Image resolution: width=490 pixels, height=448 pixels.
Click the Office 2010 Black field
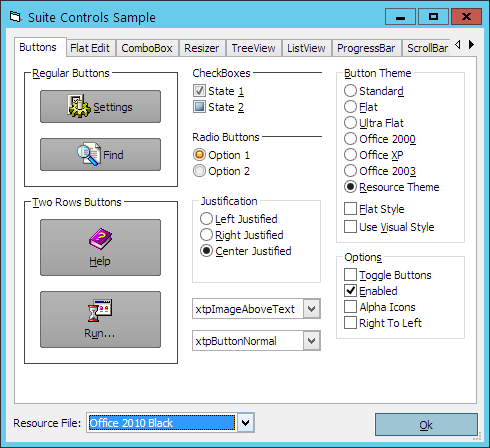[x=162, y=423]
